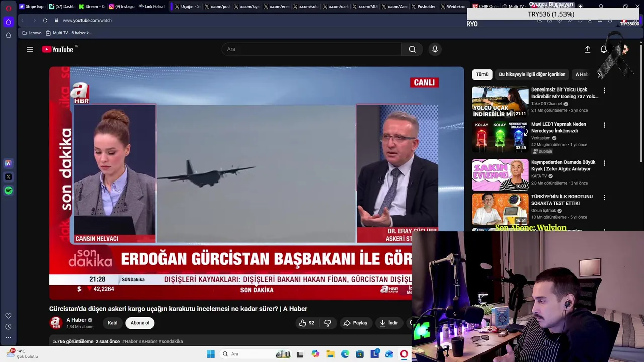Switch to the Link Polisi browser tab

click(x=151, y=7)
